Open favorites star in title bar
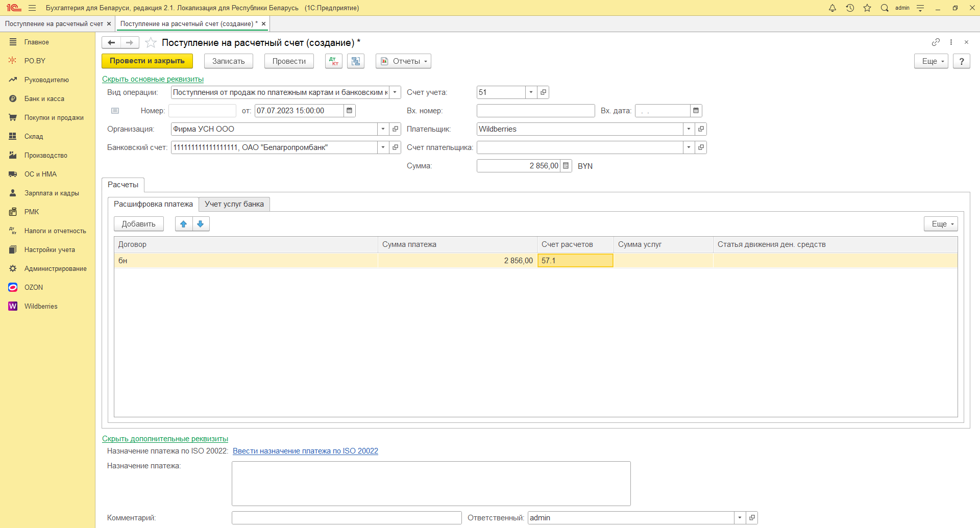This screenshot has height=528, width=980. [867, 8]
